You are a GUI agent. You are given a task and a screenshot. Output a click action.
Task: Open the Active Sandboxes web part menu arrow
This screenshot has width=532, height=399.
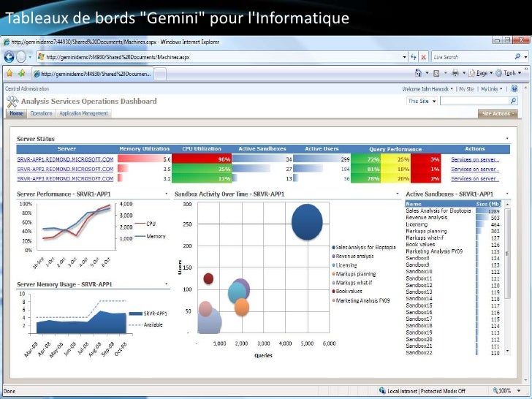pos(507,194)
